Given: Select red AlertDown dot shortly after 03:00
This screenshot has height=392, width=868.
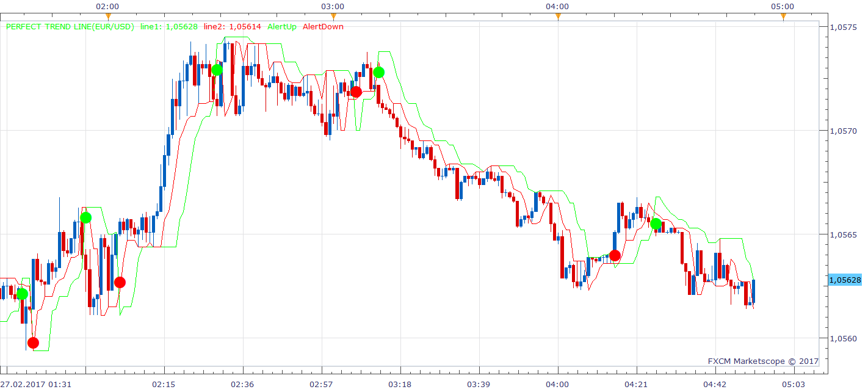Looking at the screenshot, I should [356, 92].
